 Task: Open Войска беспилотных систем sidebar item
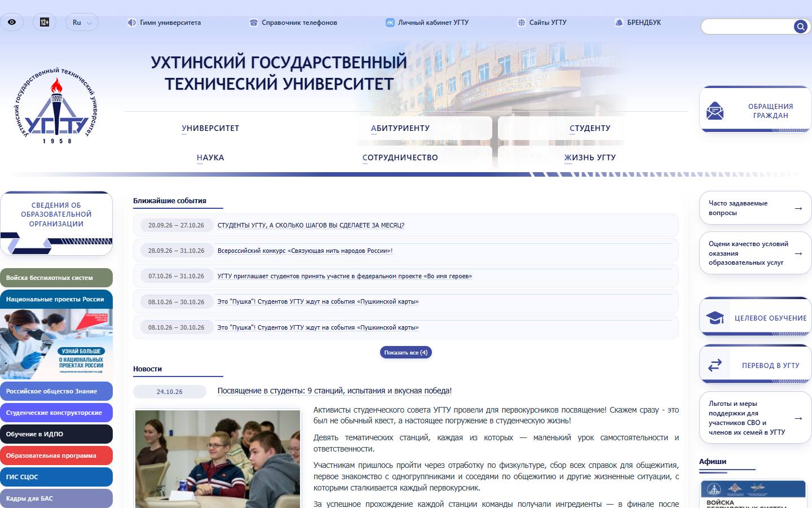pos(56,278)
